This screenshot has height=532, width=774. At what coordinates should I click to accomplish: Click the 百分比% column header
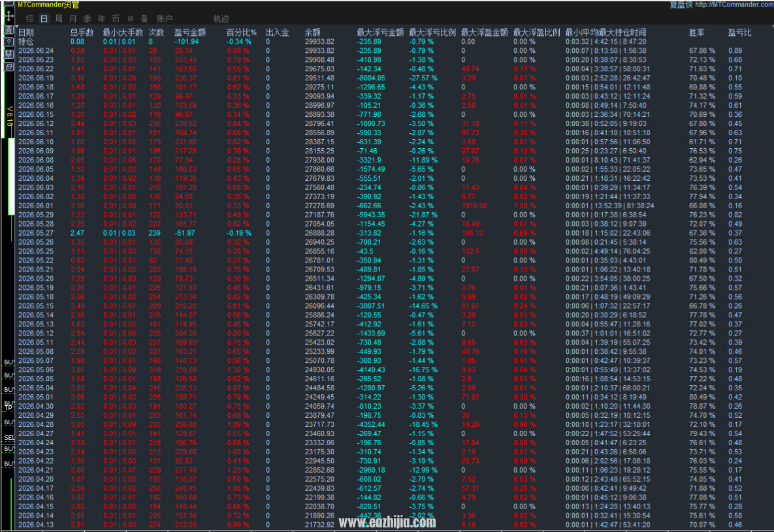click(x=242, y=33)
